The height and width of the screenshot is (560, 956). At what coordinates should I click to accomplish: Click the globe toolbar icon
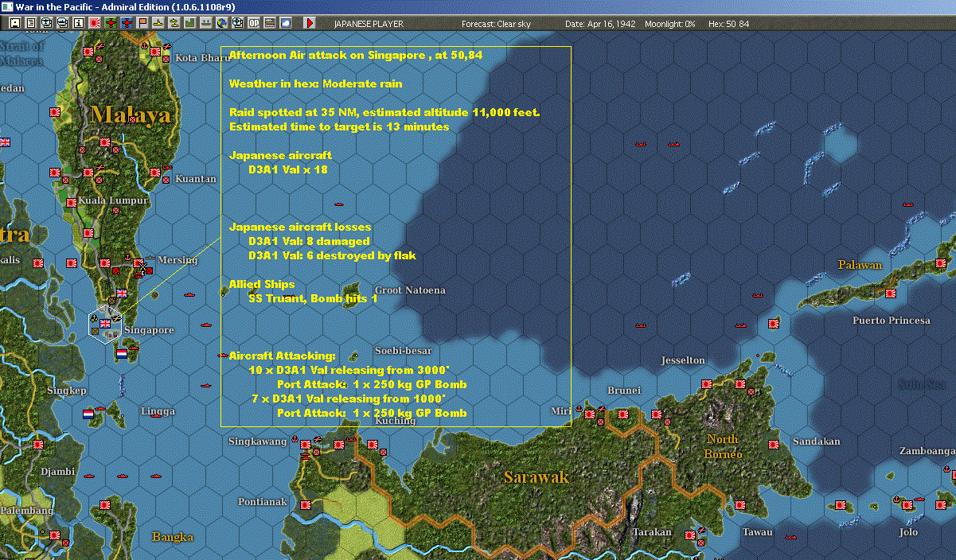click(222, 23)
